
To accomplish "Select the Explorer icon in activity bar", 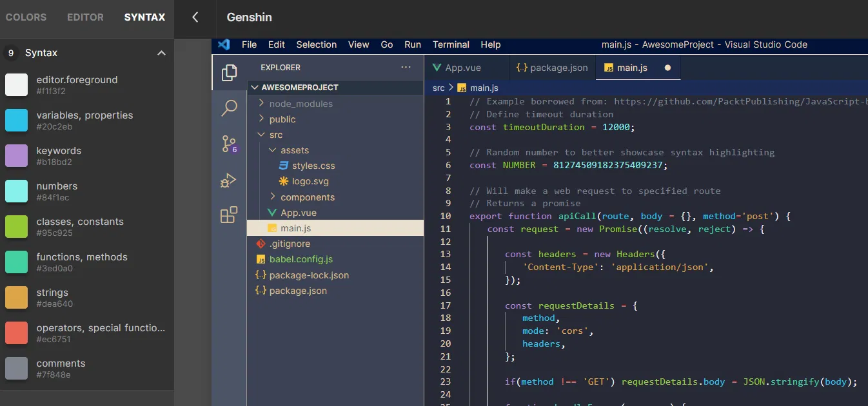I will pos(229,73).
